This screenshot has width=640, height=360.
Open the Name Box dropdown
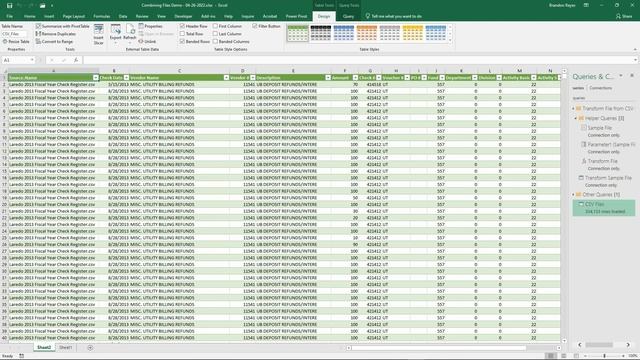pos(32,60)
